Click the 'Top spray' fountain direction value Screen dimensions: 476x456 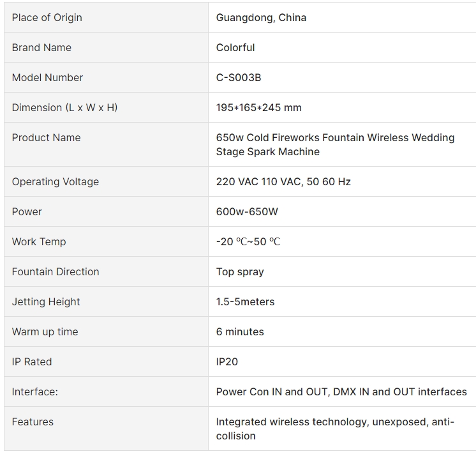coord(240,272)
